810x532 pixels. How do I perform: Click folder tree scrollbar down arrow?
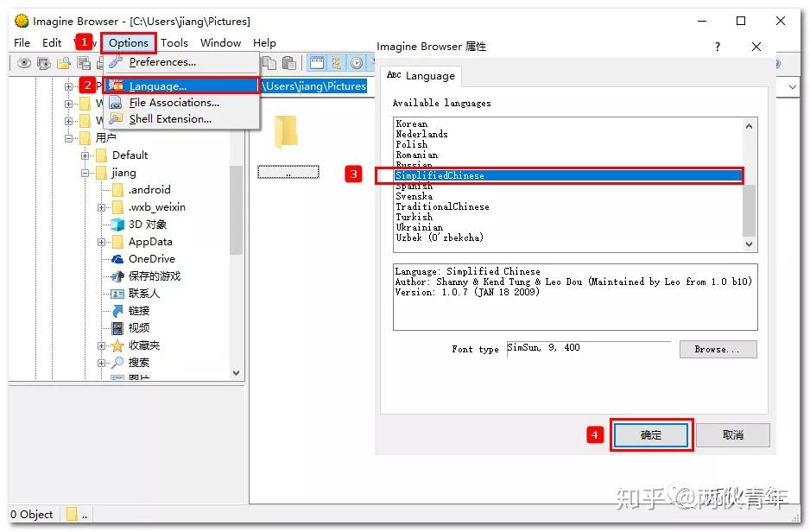coord(236,372)
